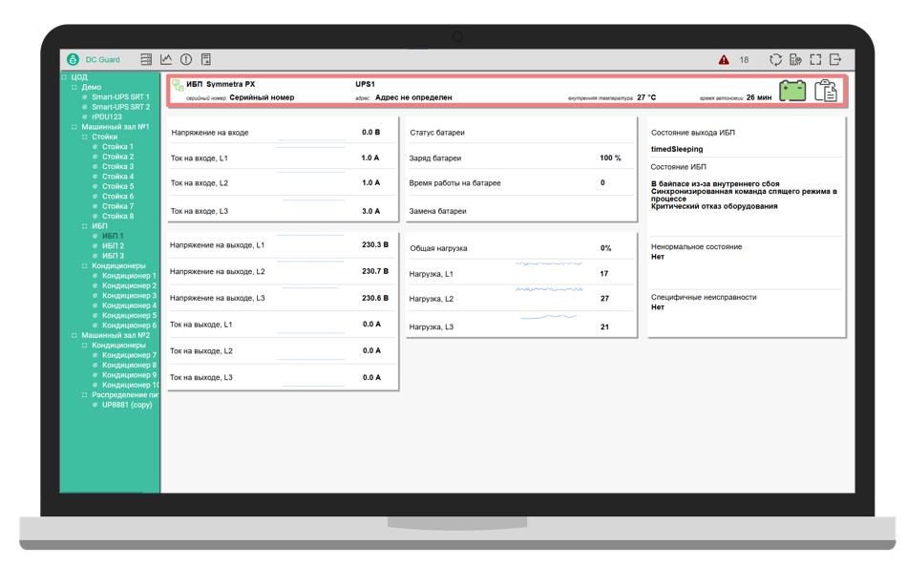This screenshot has height=588, width=907.
Task: Select ИБП 2 in the tree
Action: tap(113, 245)
